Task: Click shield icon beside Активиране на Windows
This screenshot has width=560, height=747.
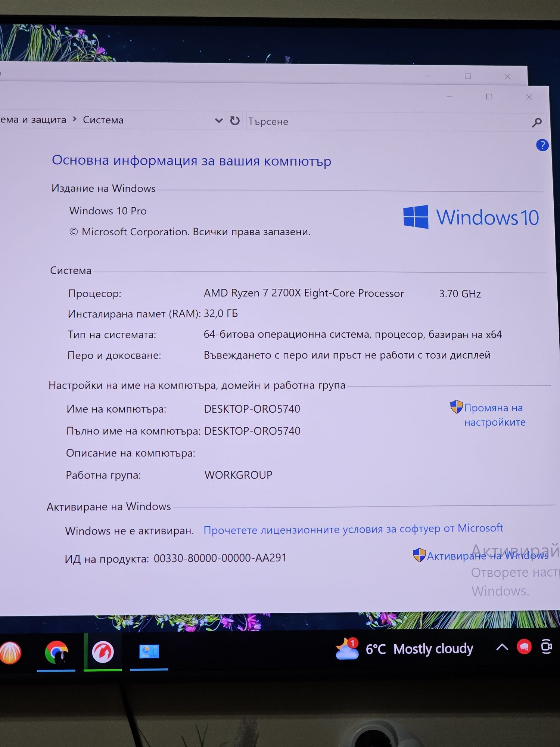Action: [x=419, y=555]
